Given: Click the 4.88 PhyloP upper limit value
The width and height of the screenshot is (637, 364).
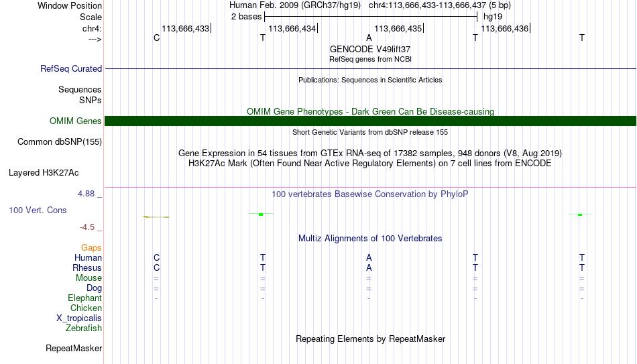Looking at the screenshot, I should pyautogui.click(x=86, y=194).
